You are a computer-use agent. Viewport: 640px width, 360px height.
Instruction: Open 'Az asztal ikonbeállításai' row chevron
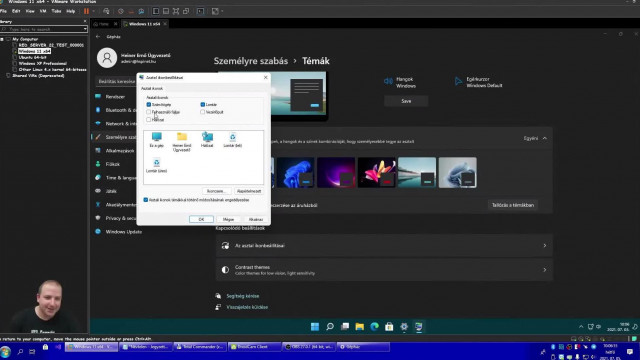coord(544,246)
